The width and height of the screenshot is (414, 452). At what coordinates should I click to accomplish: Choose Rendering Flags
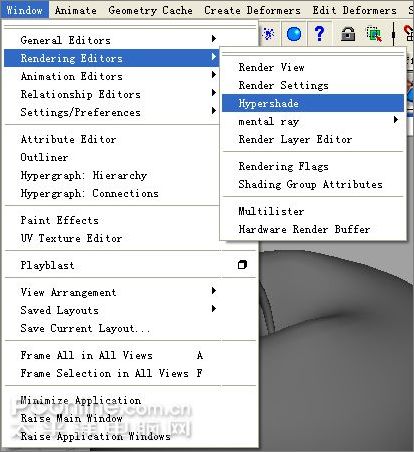[x=313, y=166]
